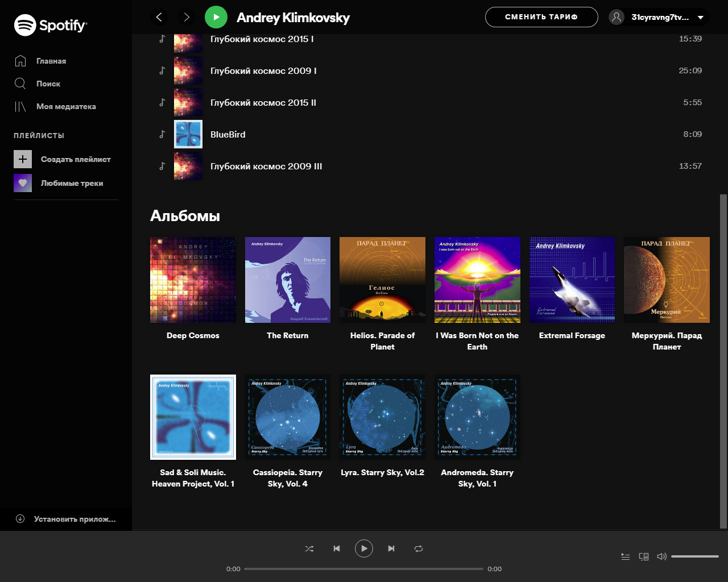Click the user avatar icon

click(x=617, y=17)
